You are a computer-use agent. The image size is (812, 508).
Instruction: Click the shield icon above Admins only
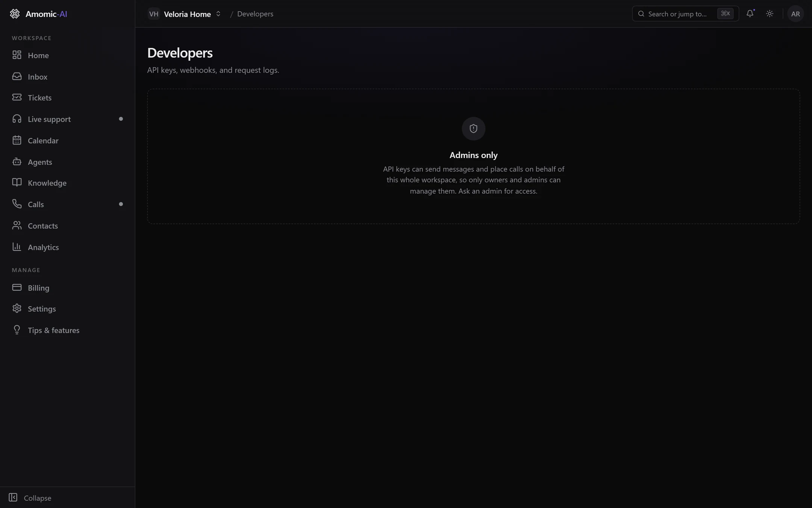point(473,129)
